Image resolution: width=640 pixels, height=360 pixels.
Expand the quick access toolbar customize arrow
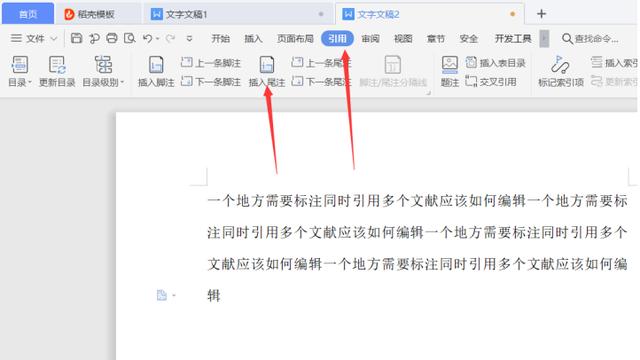point(189,39)
